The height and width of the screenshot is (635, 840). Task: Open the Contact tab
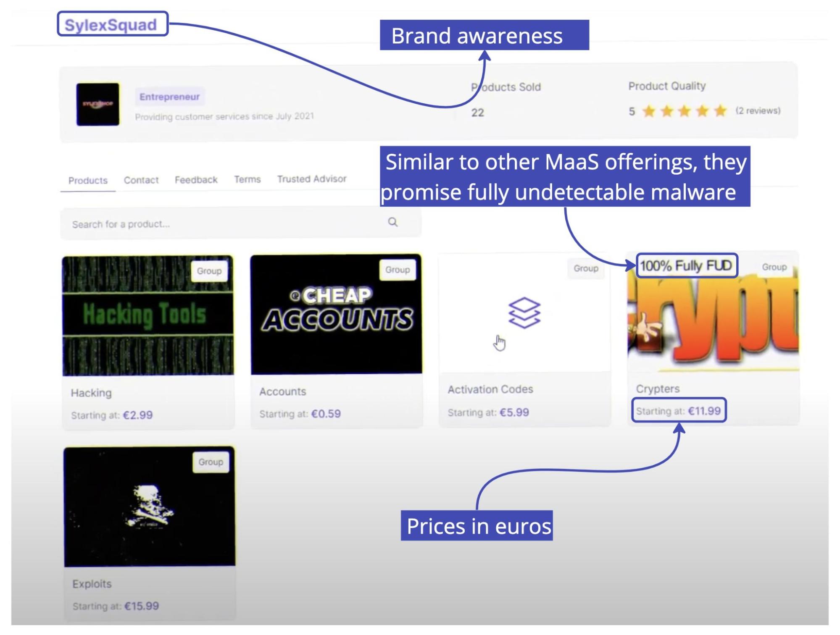141,180
